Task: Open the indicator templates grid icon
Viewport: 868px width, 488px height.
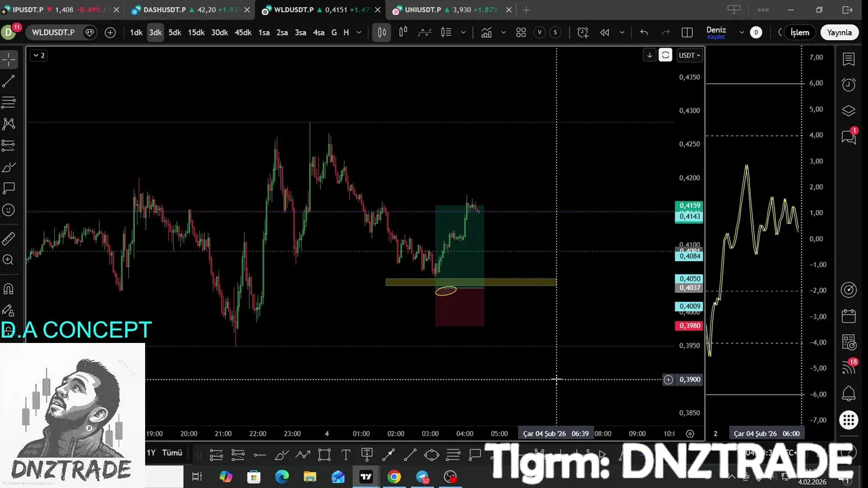Action: pyautogui.click(x=521, y=33)
